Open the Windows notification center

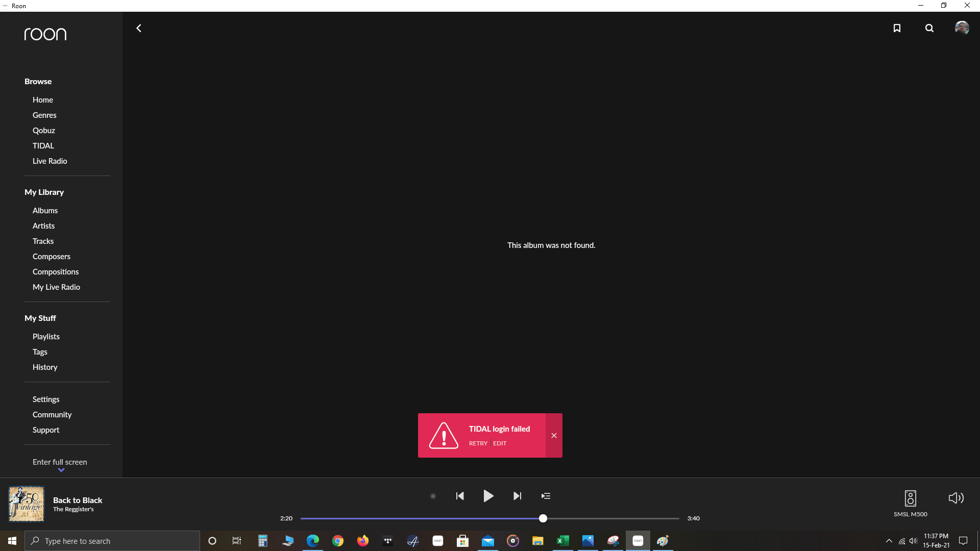[x=963, y=541]
